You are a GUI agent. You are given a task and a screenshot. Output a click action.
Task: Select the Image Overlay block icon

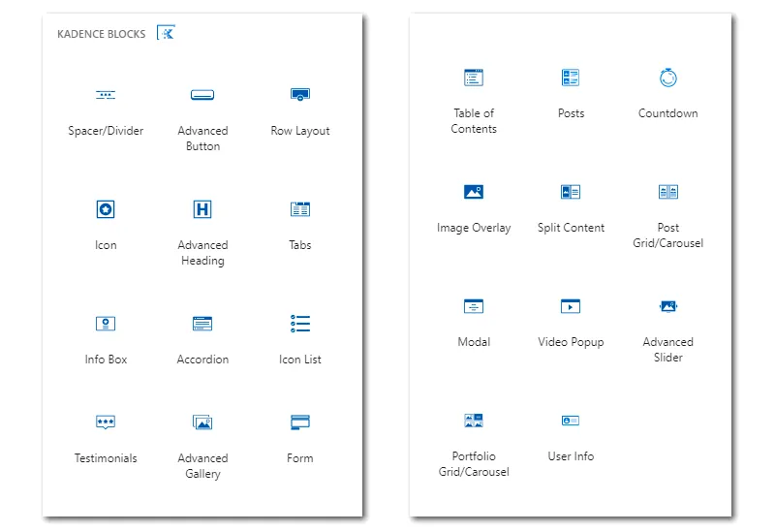coord(474,191)
